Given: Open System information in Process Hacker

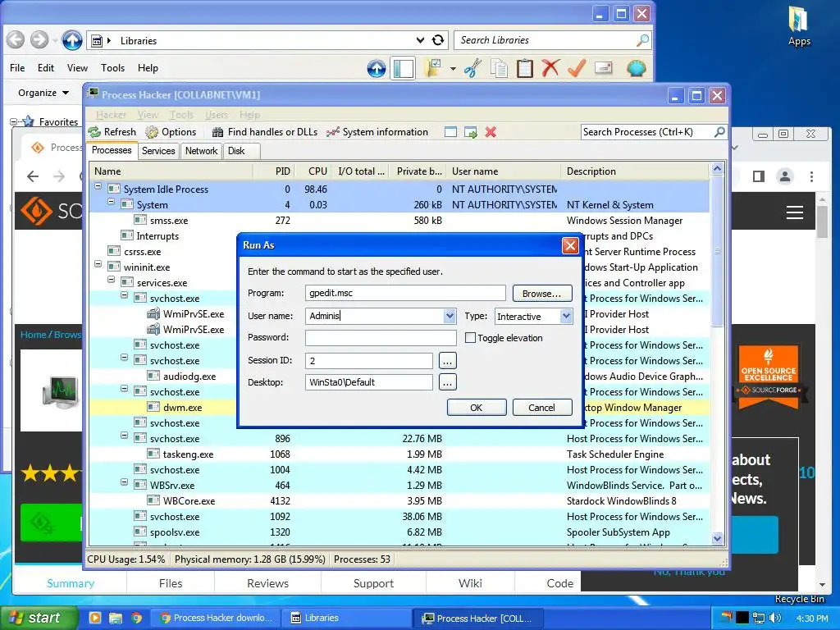Looking at the screenshot, I should (377, 132).
